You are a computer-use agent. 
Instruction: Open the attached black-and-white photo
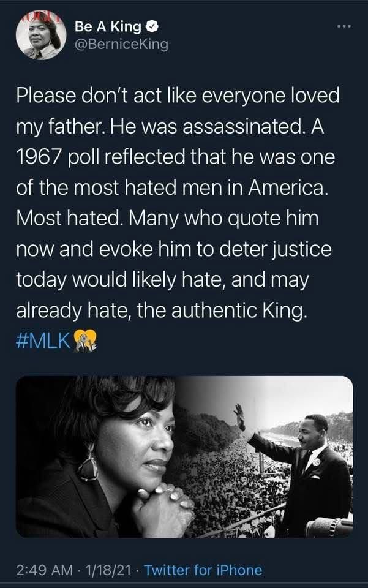tap(184, 456)
